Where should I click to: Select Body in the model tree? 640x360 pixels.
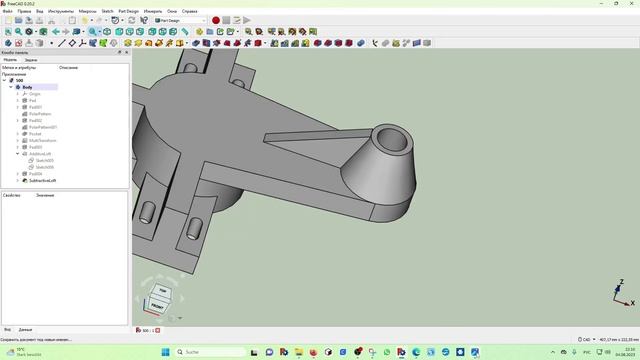[x=27, y=87]
